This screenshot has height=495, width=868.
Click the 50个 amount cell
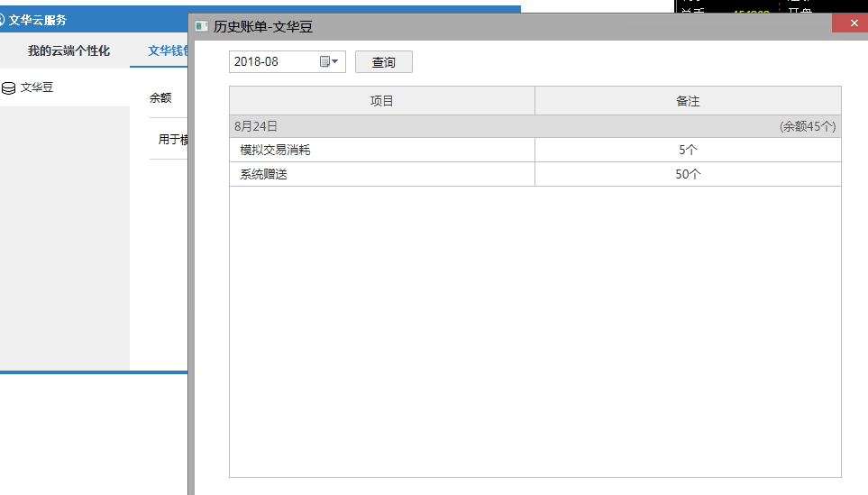point(688,174)
